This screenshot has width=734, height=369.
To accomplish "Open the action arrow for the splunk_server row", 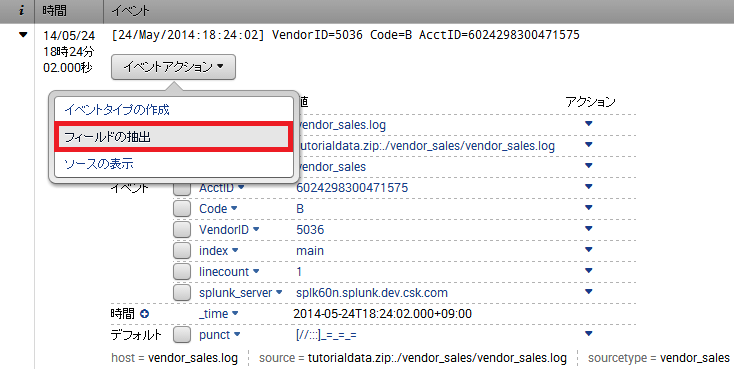I will 588,291.
